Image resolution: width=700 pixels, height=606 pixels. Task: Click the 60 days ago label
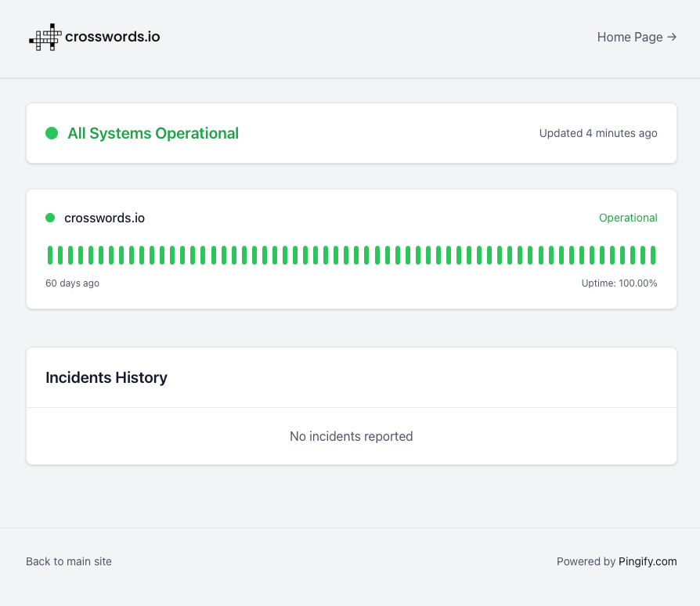pos(72,283)
